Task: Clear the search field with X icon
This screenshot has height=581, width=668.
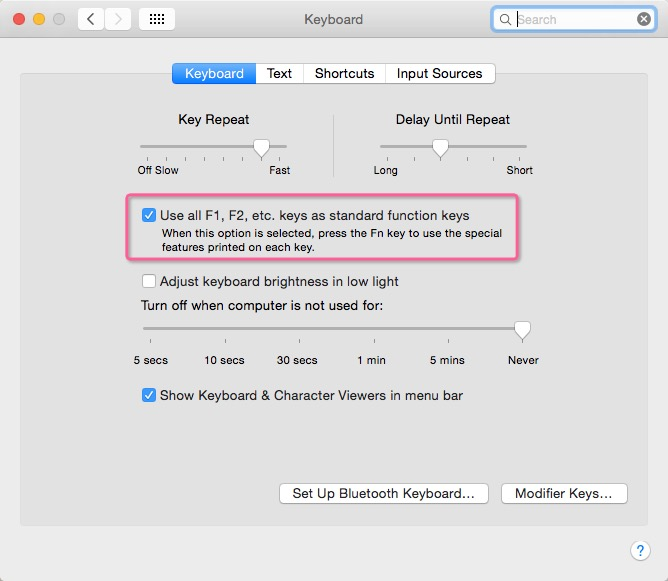Action: point(644,19)
